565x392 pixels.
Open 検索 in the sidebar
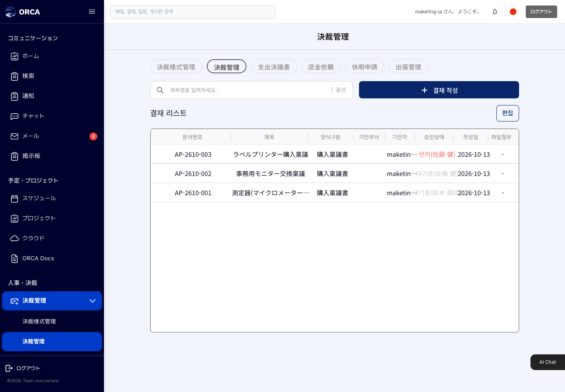52,76
